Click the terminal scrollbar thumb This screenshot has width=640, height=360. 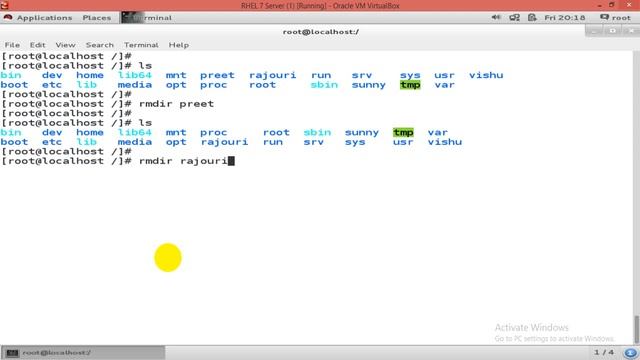coord(636,329)
